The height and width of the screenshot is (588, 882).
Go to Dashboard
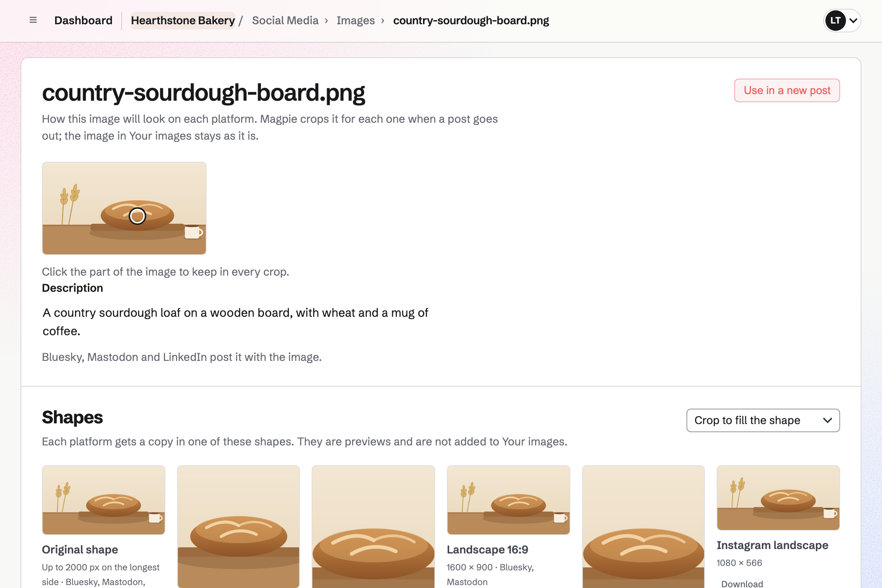[x=83, y=20]
